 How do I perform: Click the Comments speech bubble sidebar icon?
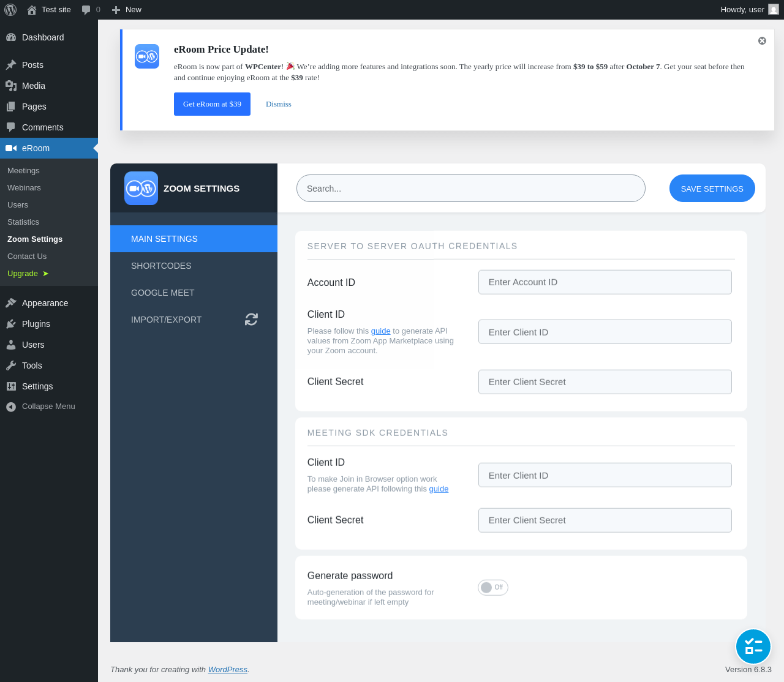click(x=11, y=127)
